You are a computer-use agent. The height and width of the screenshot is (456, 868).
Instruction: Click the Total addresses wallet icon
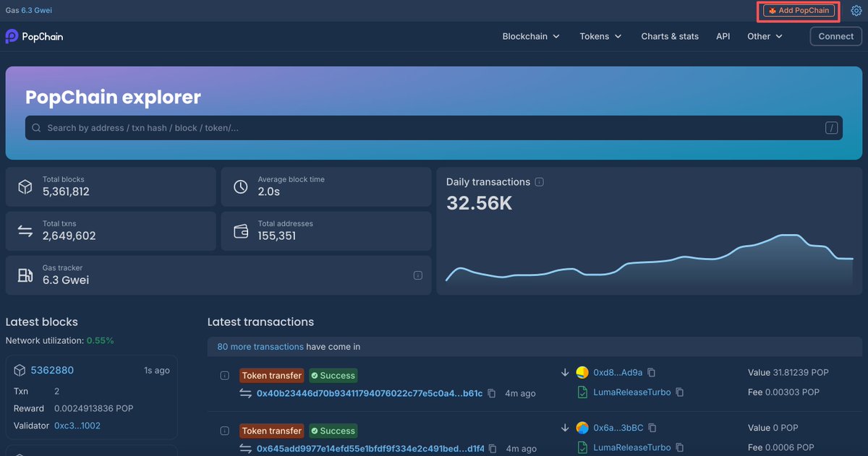pos(241,231)
